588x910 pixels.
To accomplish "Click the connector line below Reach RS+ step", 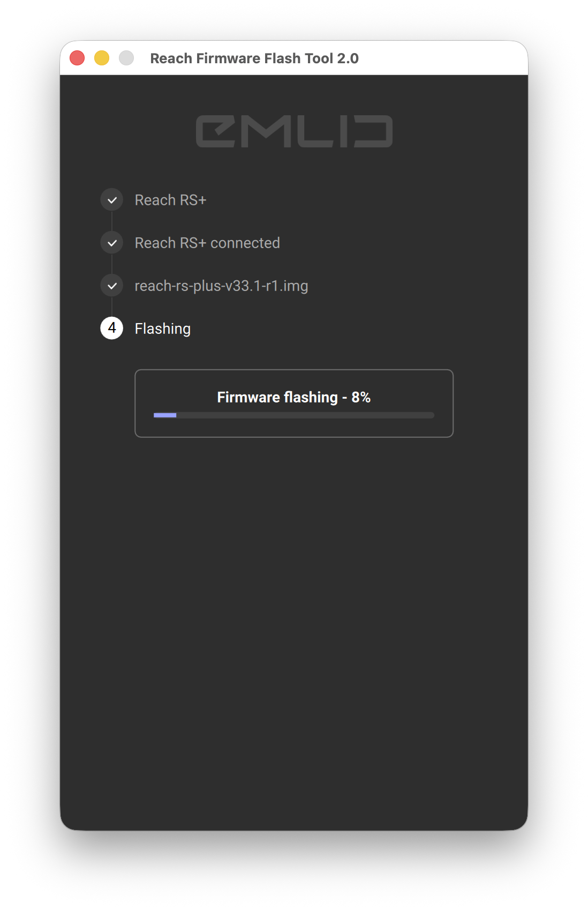I will pos(111,221).
